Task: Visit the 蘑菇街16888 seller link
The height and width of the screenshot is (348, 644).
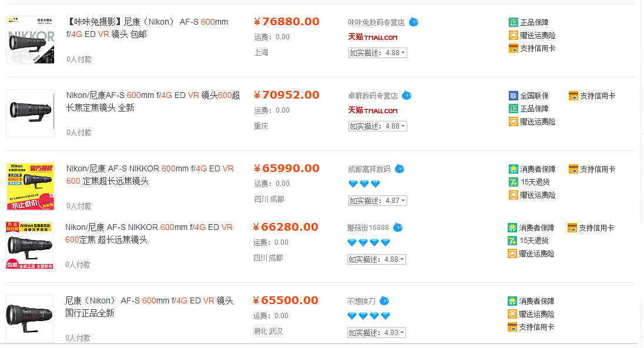Action: (368, 227)
